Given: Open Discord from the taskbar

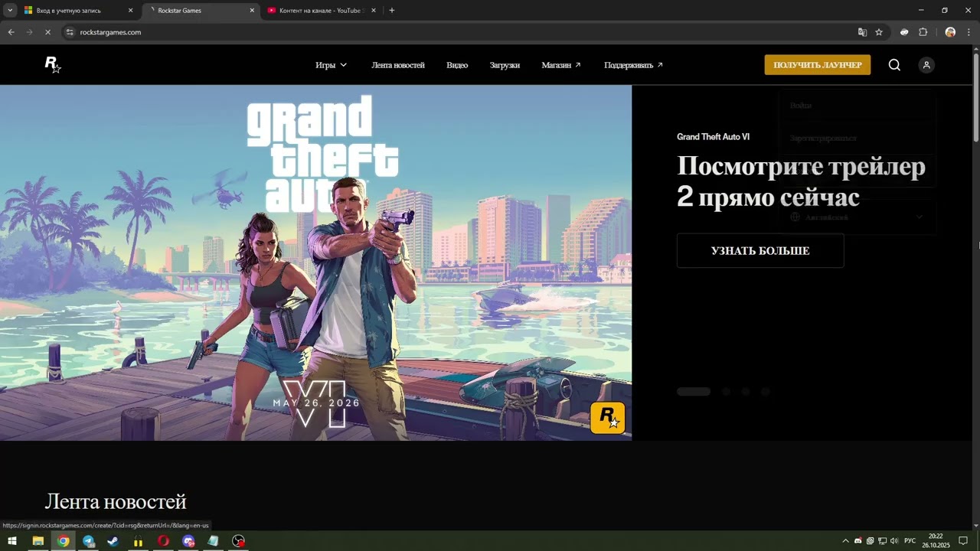Looking at the screenshot, I should coord(188,541).
